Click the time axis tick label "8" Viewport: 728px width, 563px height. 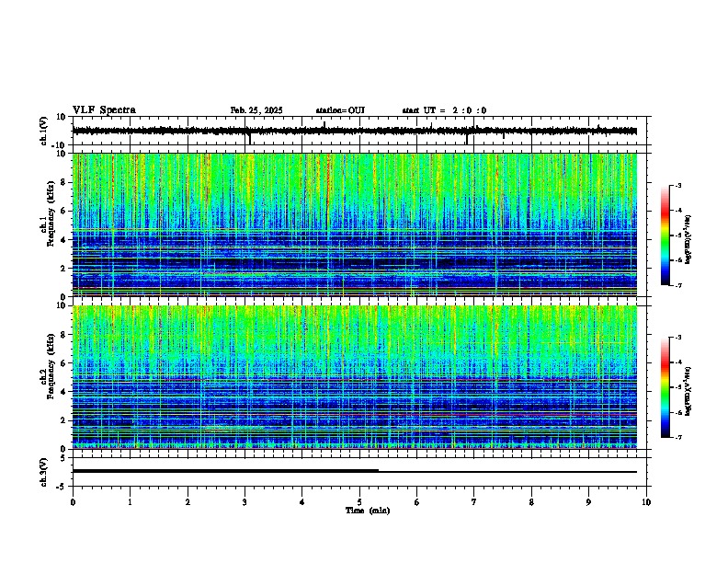531,502
